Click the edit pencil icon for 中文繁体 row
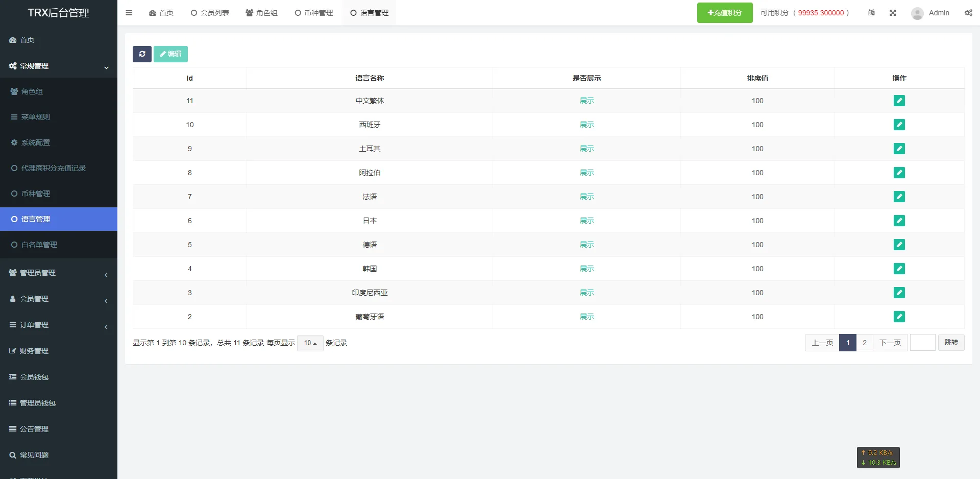Image resolution: width=980 pixels, height=479 pixels. click(x=899, y=101)
